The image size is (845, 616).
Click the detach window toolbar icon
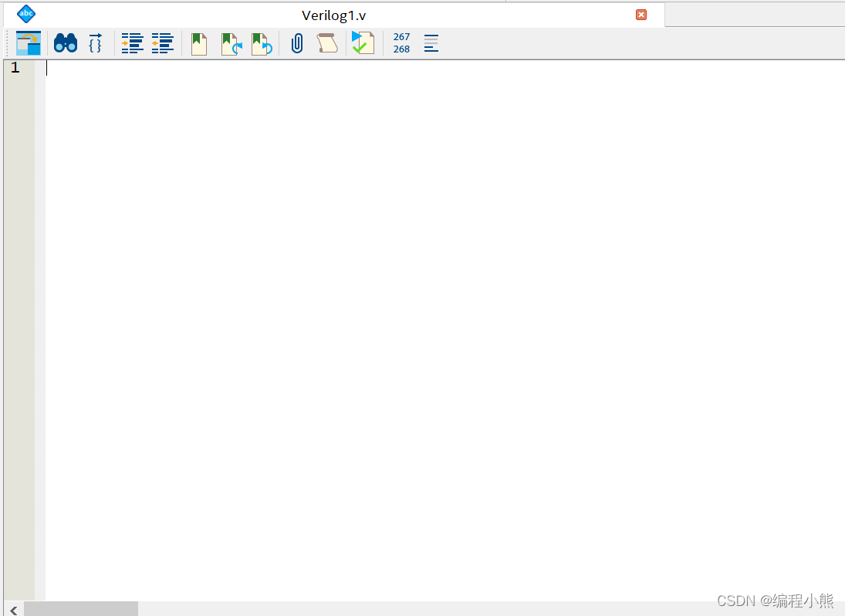click(x=29, y=43)
